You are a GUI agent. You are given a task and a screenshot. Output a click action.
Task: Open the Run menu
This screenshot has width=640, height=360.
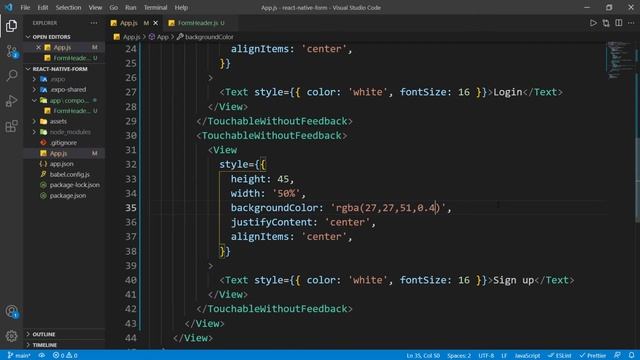(131, 7)
